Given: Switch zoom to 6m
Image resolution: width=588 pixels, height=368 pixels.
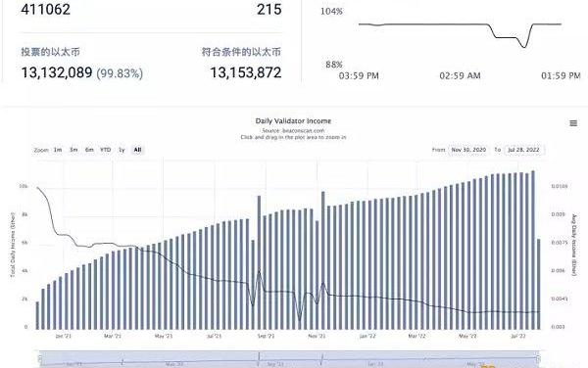Looking at the screenshot, I should tap(89, 150).
